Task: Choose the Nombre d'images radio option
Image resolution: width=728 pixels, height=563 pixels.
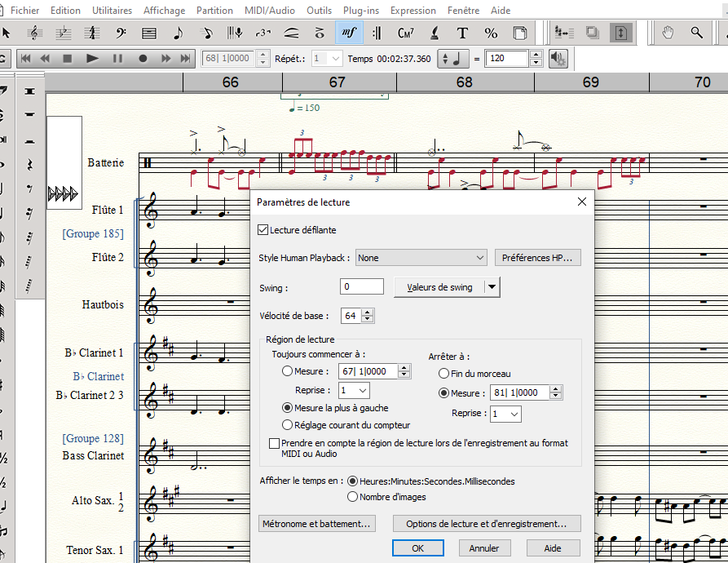Action: coord(353,496)
